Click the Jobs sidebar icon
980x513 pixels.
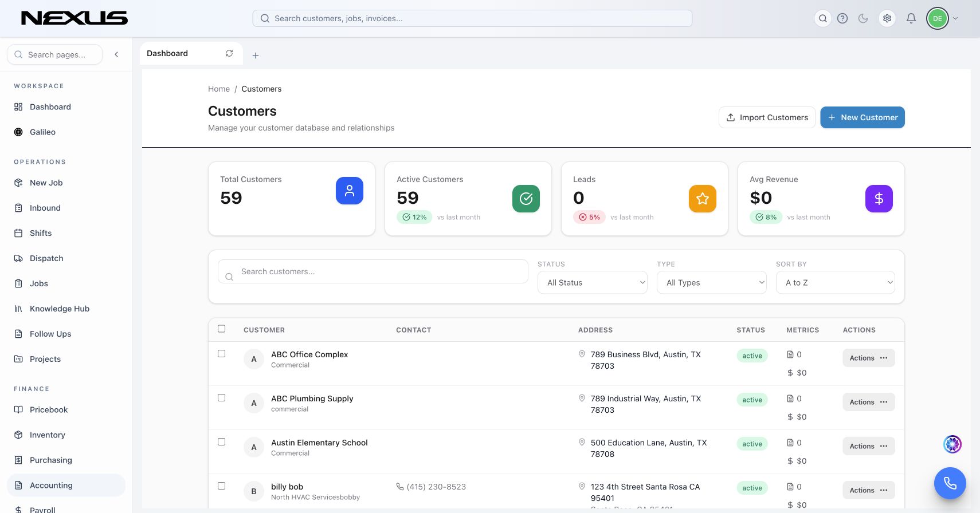click(x=18, y=283)
